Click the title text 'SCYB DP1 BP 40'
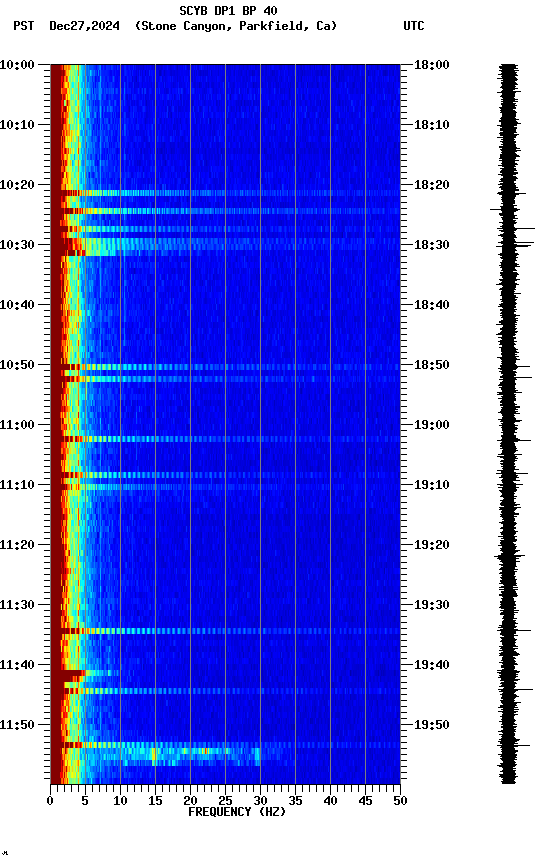This screenshot has height=864, width=552. [228, 10]
